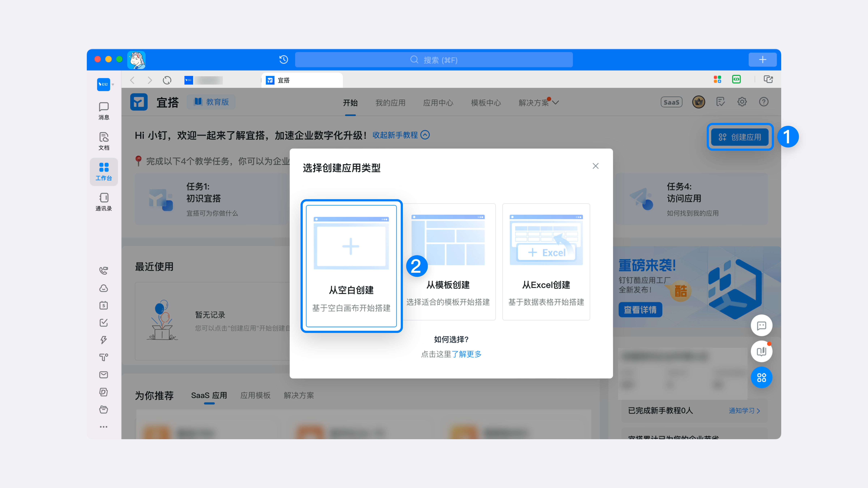This screenshot has height=488, width=868.
Task: Click the Yida logo in header
Action: pos(139,102)
